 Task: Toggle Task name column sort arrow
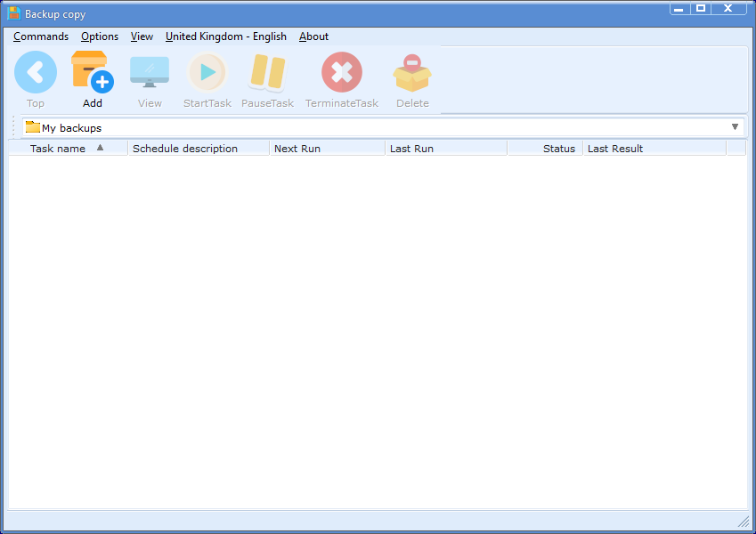(100, 148)
